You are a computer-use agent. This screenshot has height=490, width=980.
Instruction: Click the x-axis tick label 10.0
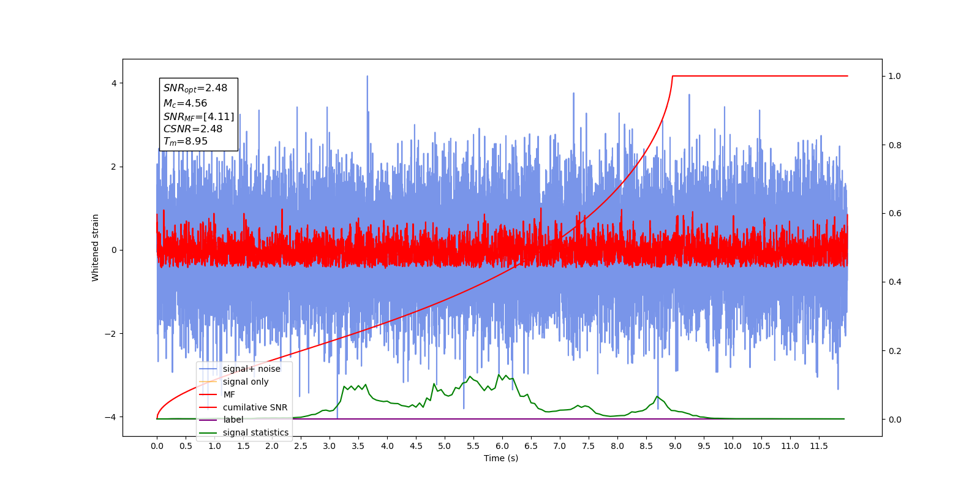coord(733,446)
